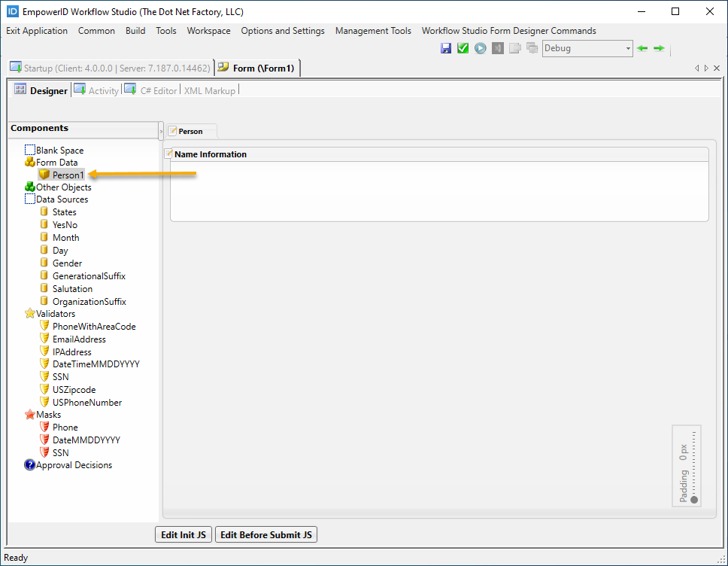Click the Save workflow icon
This screenshot has height=566, width=728.
point(446,47)
